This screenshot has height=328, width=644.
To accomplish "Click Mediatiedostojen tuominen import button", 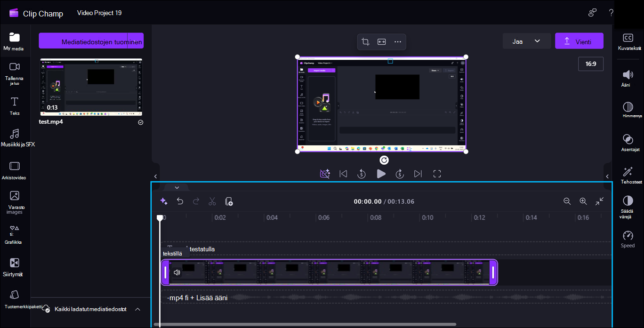I will (91, 42).
